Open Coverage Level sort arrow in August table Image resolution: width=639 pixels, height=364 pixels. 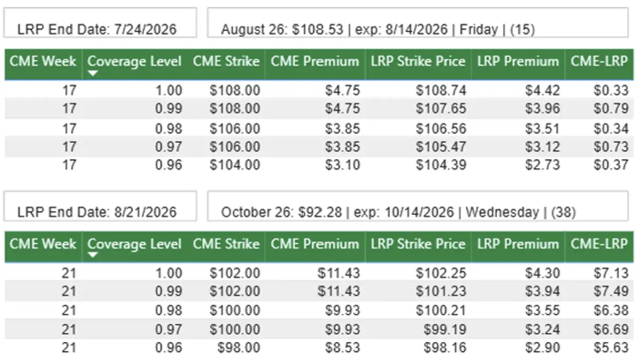pos(93,73)
